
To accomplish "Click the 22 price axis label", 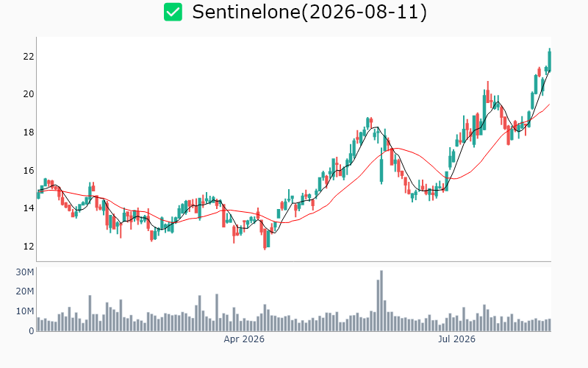I will (29, 57).
